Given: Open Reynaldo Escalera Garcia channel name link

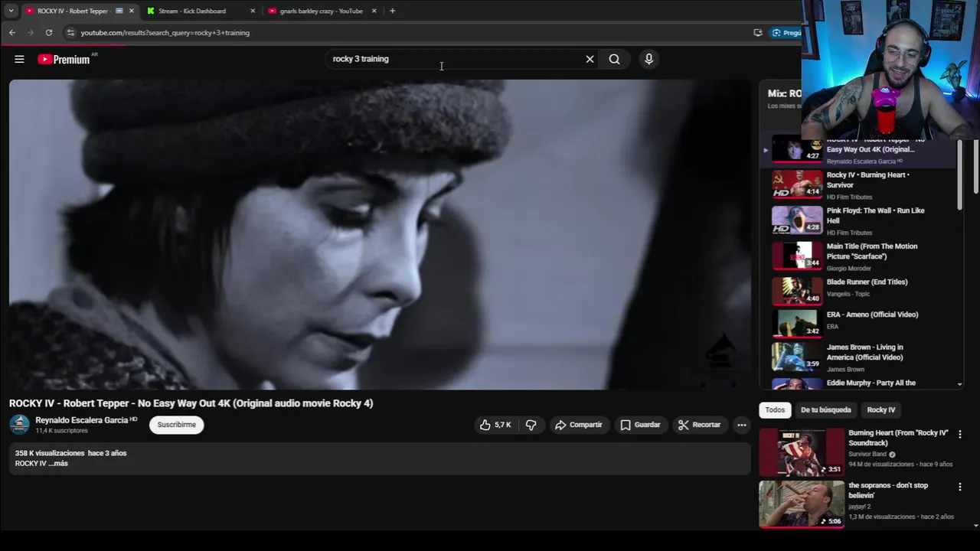Looking at the screenshot, I should coord(81,420).
